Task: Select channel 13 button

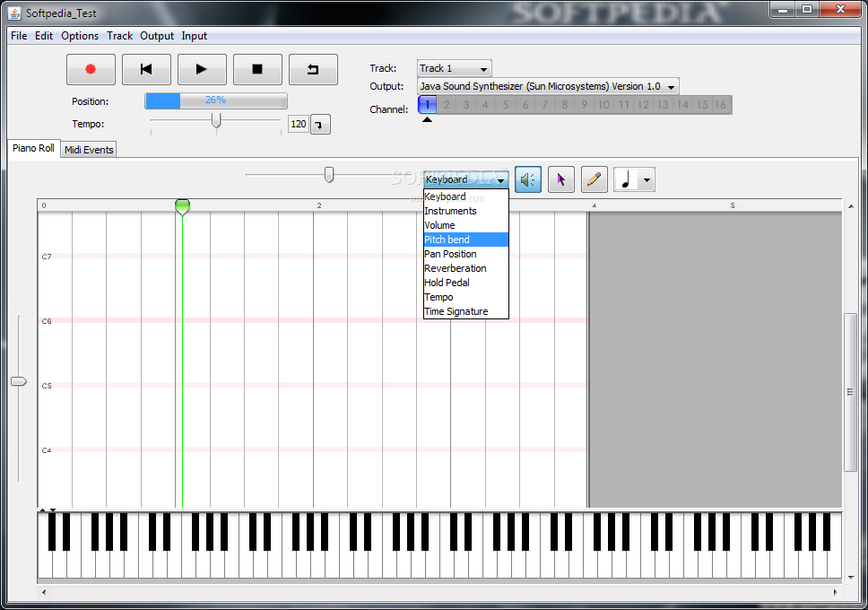Action: (664, 105)
